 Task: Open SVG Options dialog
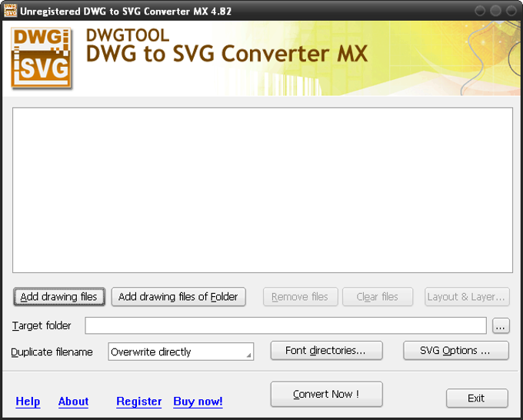(456, 351)
